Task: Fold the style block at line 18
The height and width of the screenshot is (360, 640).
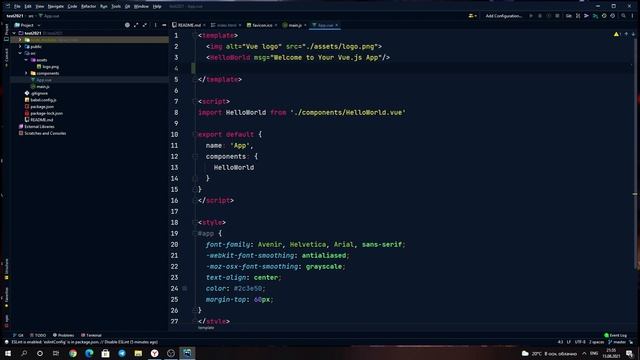Action: pos(195,222)
